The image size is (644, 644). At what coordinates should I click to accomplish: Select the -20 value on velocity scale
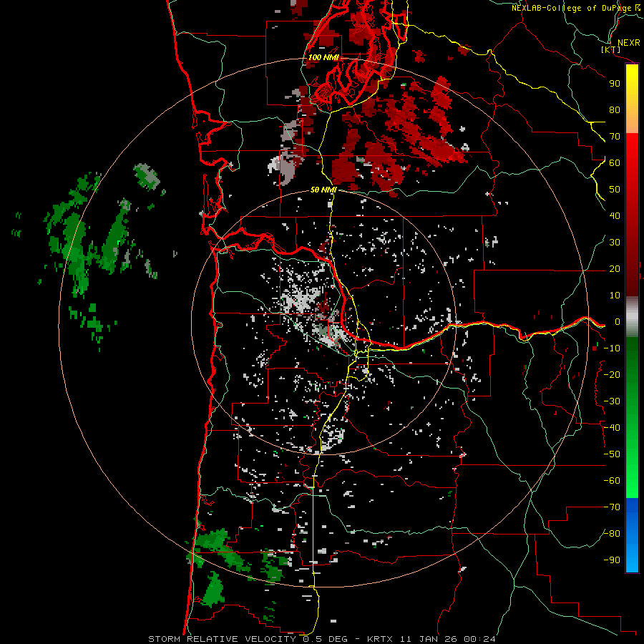pos(612,375)
